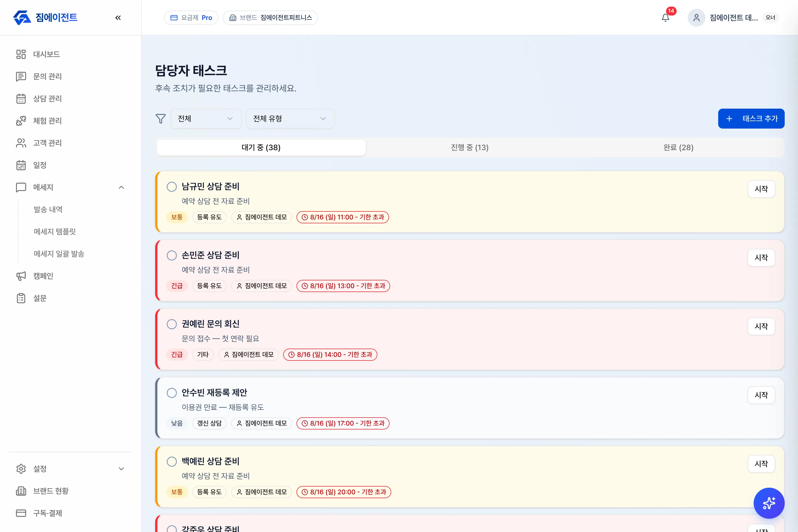Collapse the sidebar with double-chevron icon
This screenshot has height=532, width=798.
click(x=118, y=18)
